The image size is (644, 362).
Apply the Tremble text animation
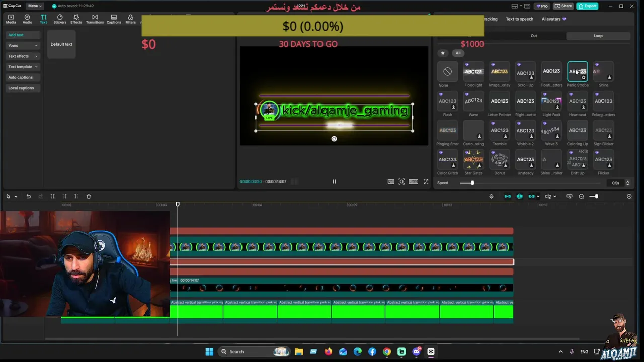pyautogui.click(x=500, y=130)
